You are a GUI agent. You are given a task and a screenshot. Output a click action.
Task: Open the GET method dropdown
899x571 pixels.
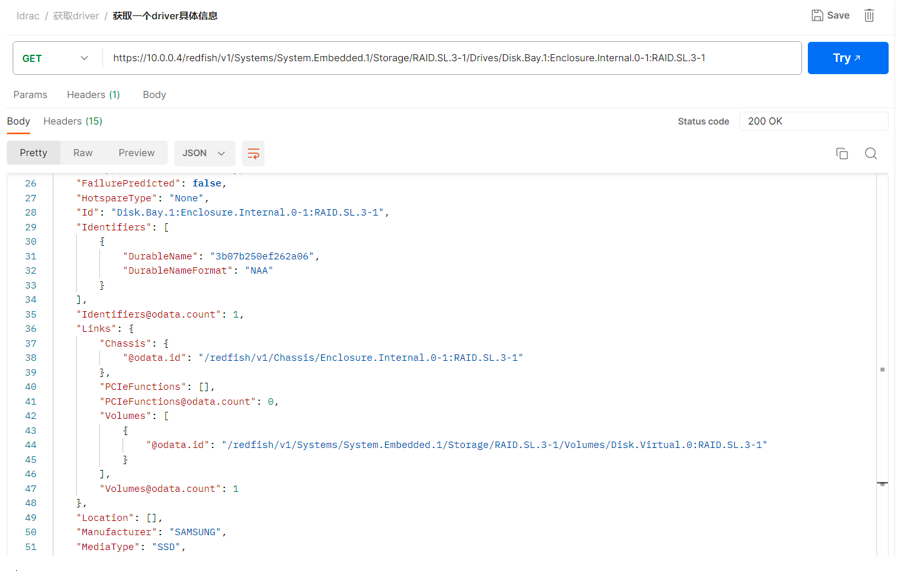point(55,58)
